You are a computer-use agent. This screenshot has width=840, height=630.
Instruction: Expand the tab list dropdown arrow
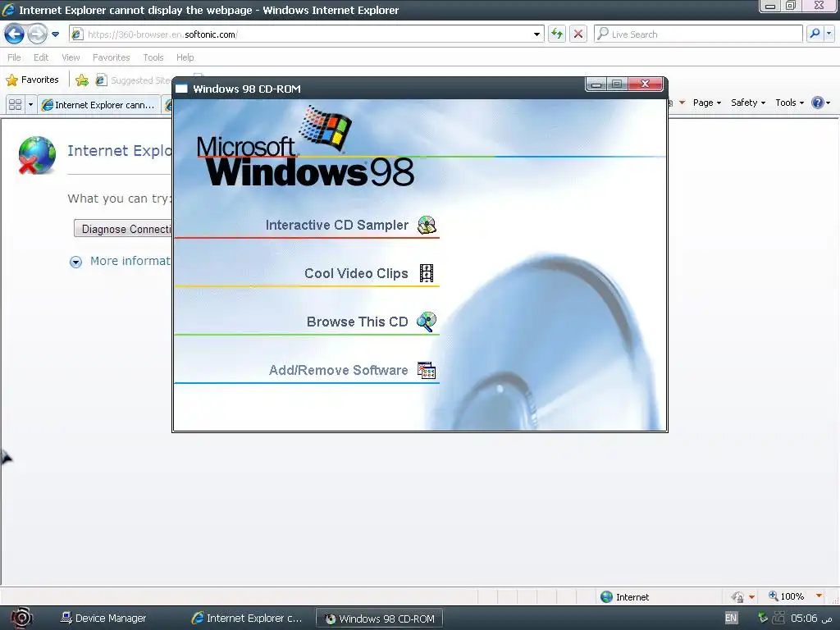click(30, 104)
